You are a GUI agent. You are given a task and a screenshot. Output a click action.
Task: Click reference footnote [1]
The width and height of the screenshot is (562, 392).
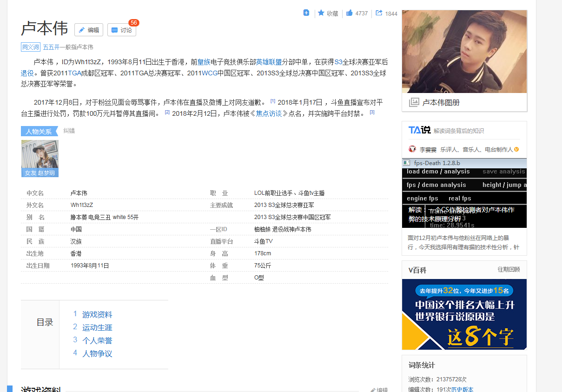pyautogui.click(x=273, y=101)
